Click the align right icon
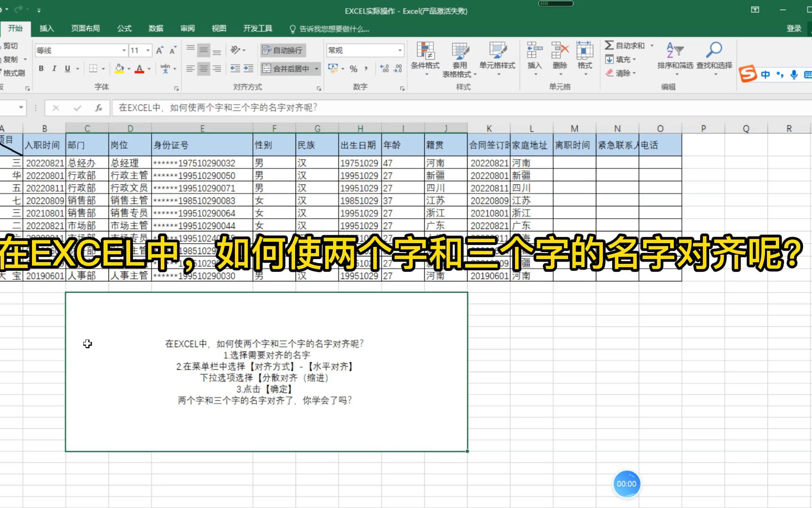 click(217, 69)
